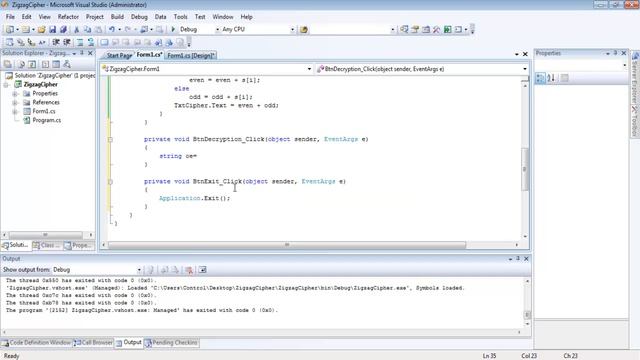Open Properties Window toolbar icon
This screenshot has width=640, height=360.
pyautogui.click(x=415, y=29)
